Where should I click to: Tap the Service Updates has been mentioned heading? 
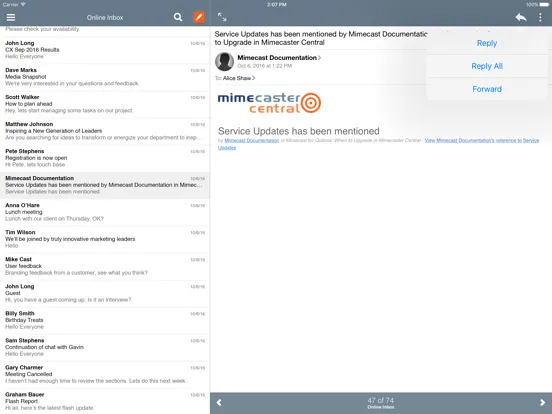(299, 131)
